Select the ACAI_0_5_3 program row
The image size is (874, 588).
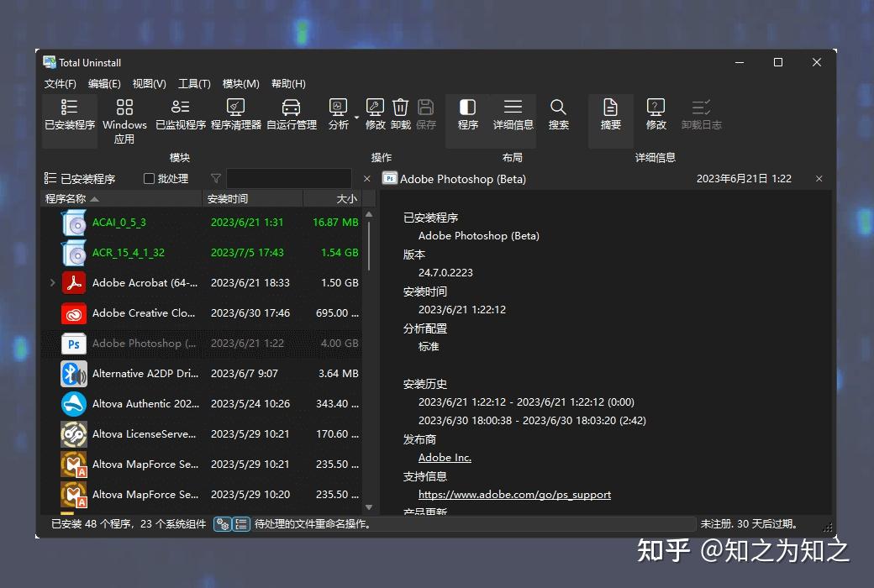[x=201, y=223]
